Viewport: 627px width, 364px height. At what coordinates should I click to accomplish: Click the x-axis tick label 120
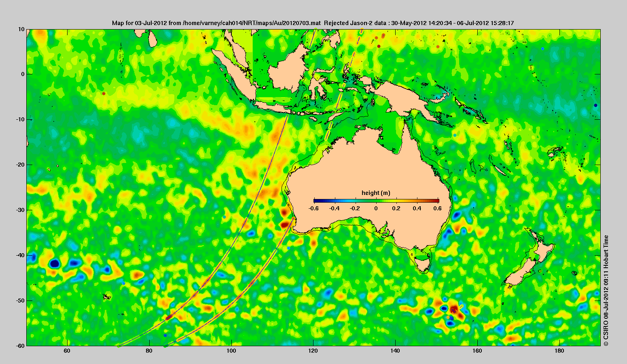point(313,351)
